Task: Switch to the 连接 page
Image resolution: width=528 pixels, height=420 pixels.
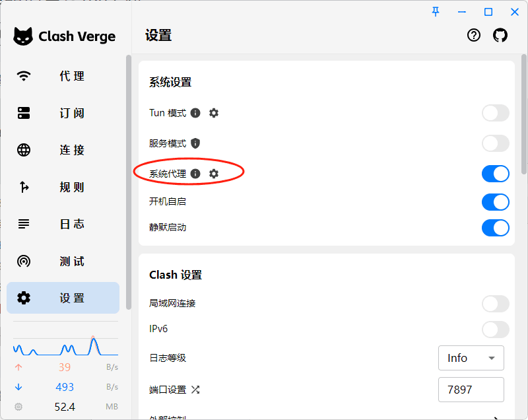Action: (x=63, y=150)
